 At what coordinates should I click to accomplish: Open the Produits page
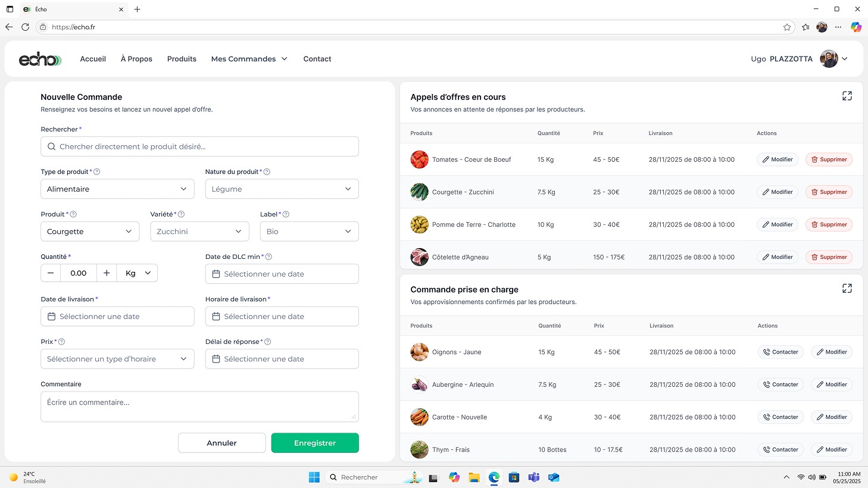click(182, 59)
